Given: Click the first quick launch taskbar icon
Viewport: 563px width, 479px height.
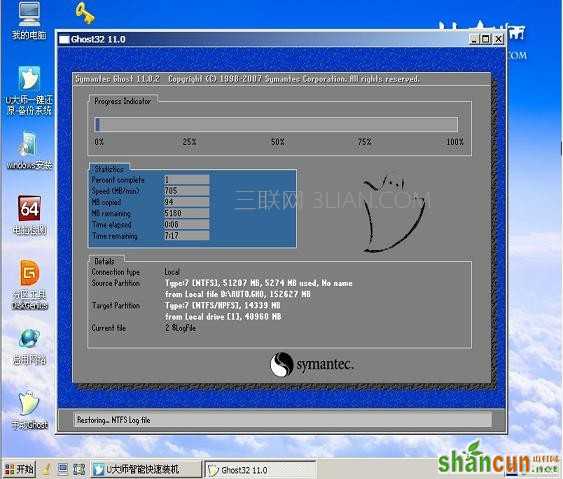Looking at the screenshot, I should pyautogui.click(x=47, y=469).
